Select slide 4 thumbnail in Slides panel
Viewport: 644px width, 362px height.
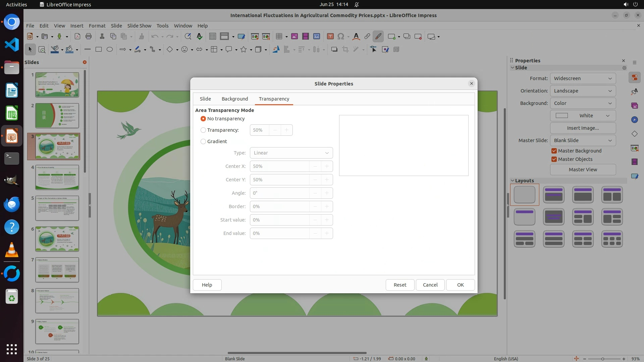pyautogui.click(x=57, y=177)
